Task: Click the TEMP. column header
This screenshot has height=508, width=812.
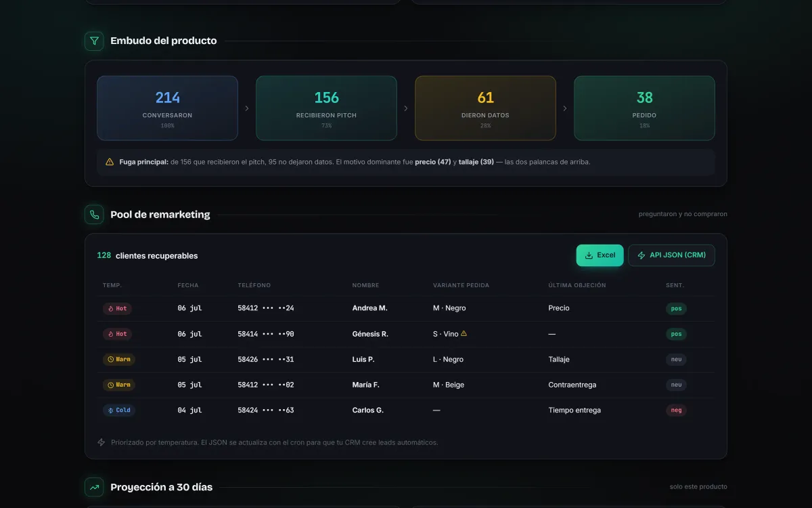Action: coord(112,285)
